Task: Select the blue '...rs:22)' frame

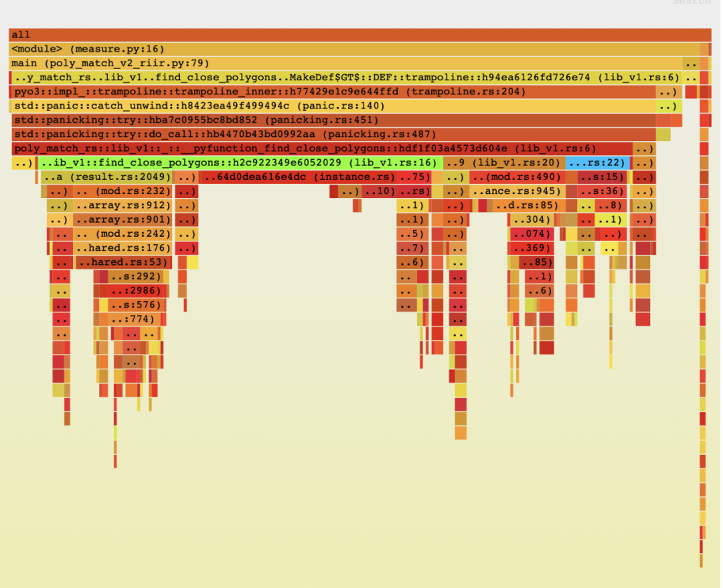Action: tap(597, 163)
